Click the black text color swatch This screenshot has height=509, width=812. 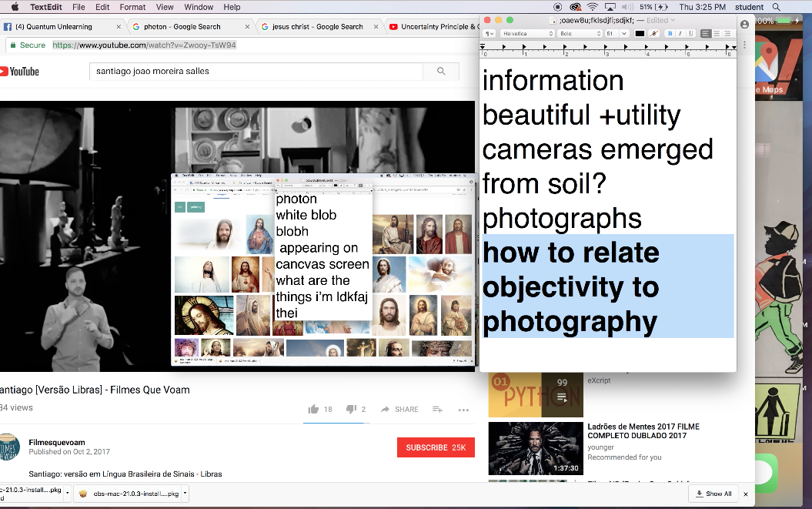[x=640, y=34]
